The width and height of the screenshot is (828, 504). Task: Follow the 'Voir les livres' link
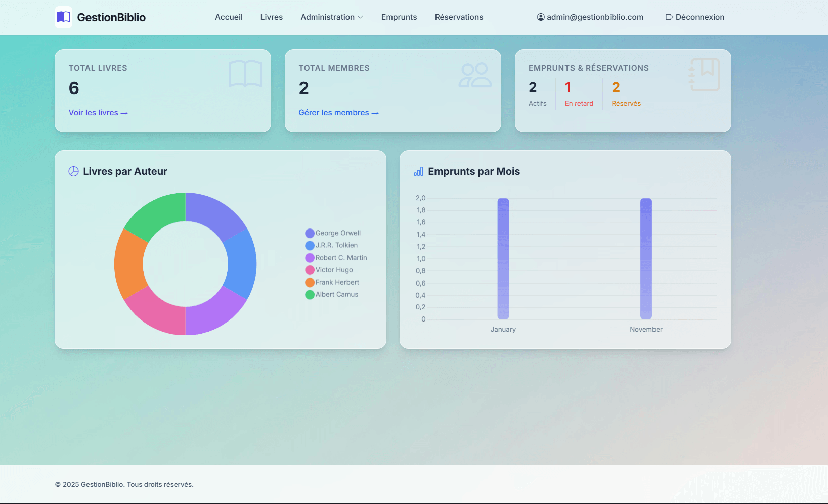[98, 113]
